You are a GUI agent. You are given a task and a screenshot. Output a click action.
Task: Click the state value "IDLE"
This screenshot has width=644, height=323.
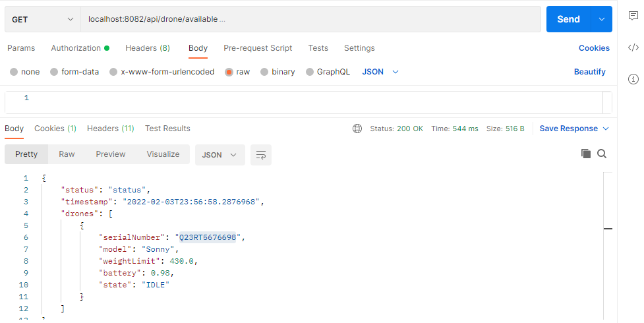[156, 285]
